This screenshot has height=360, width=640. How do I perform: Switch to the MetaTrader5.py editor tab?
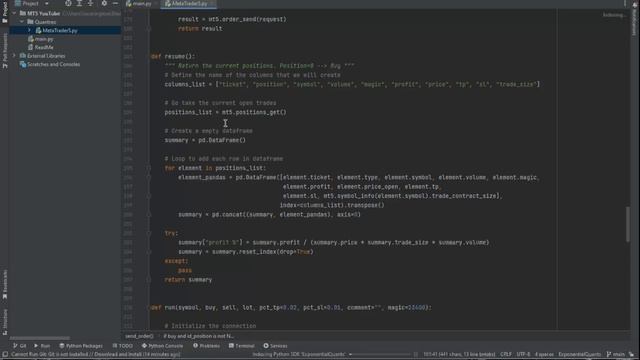pyautogui.click(x=189, y=4)
